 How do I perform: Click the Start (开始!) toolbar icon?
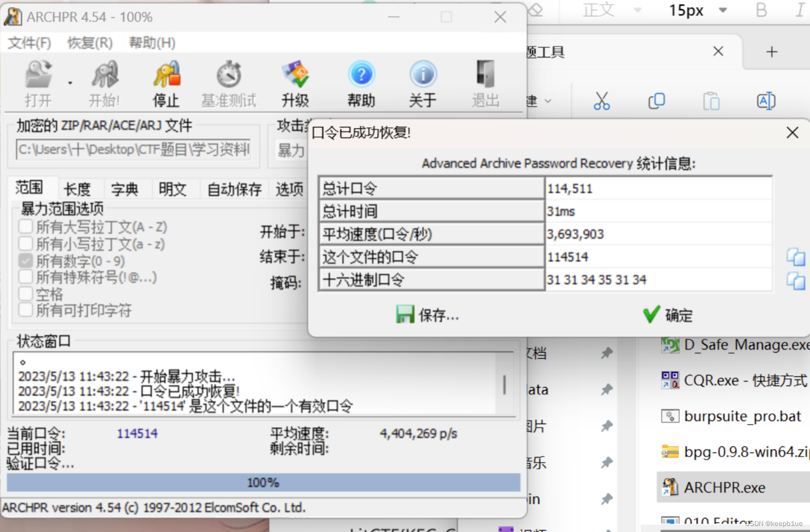104,83
